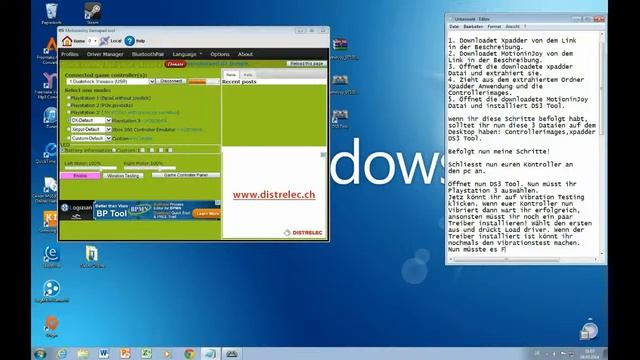
Task: Open the DS3 Tool desktop icon
Action: click(x=340, y=118)
